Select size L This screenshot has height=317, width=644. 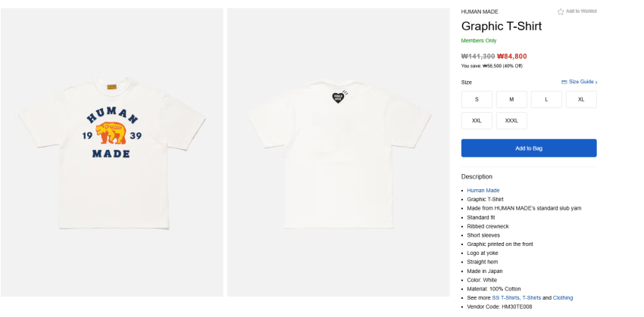[546, 99]
